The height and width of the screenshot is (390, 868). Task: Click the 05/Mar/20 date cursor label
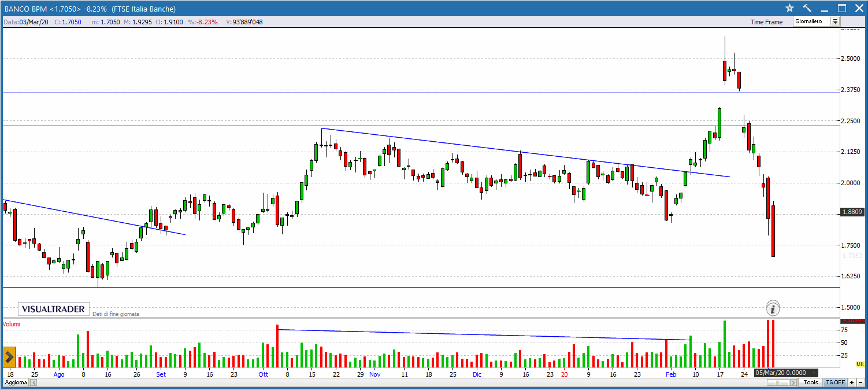pyautogui.click(x=786, y=373)
